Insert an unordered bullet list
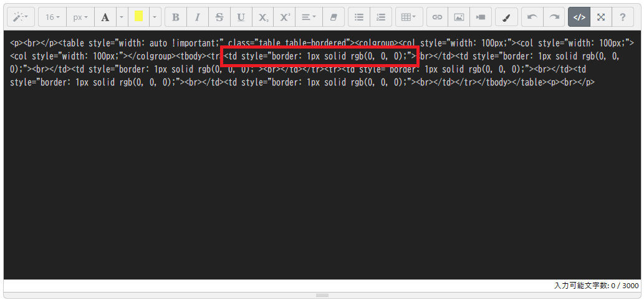Viewport: 644px width, 300px height. (x=358, y=17)
